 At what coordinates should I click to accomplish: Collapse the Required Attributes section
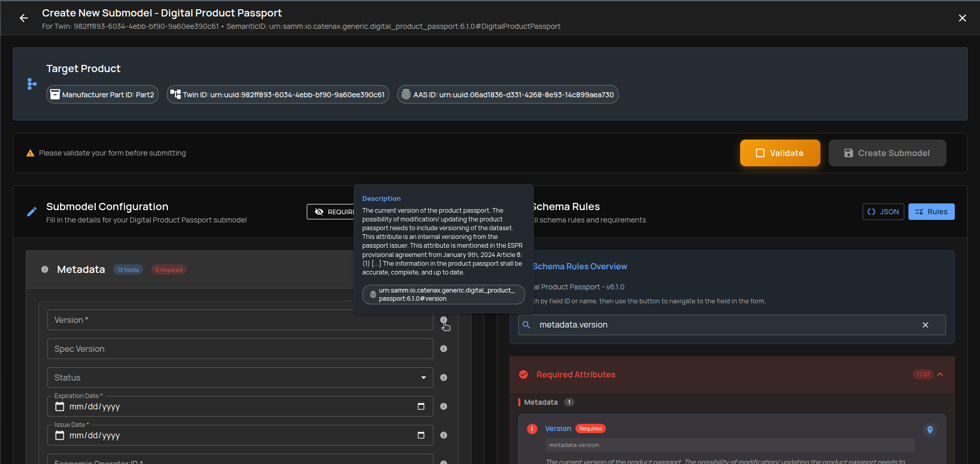tap(940, 374)
